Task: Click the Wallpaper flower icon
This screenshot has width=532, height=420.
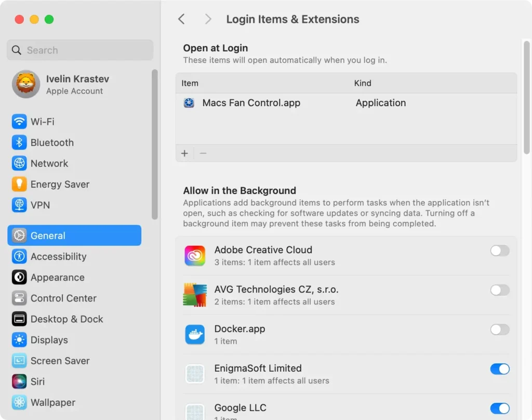Action: [x=19, y=402]
